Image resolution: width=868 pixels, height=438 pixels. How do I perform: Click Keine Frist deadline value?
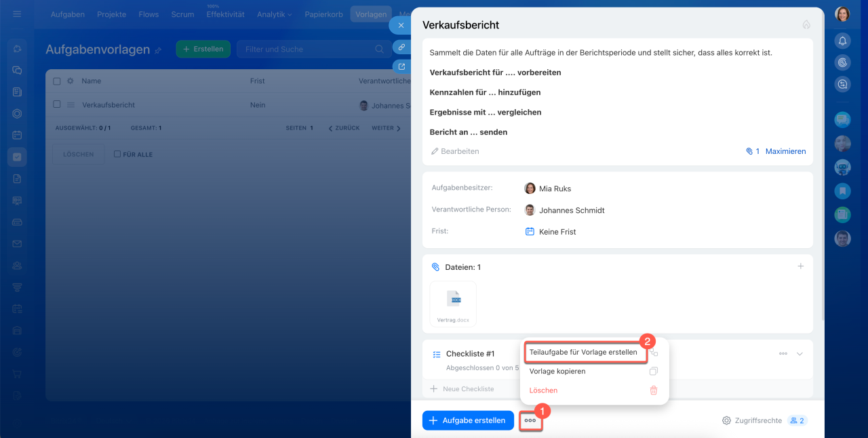tap(557, 232)
